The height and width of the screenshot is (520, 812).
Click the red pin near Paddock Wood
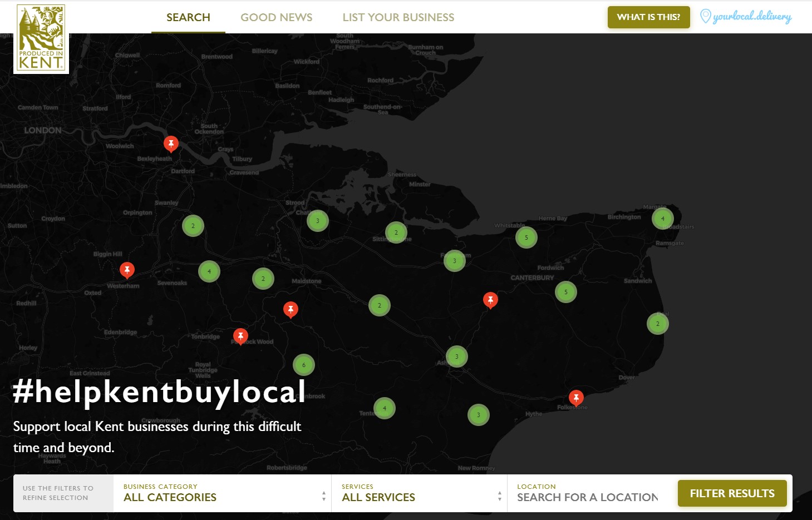[240, 336]
